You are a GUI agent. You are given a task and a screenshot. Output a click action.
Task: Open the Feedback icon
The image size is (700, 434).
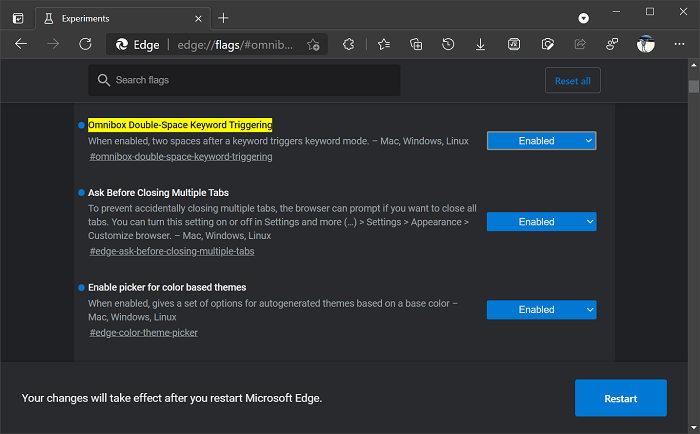pos(612,44)
